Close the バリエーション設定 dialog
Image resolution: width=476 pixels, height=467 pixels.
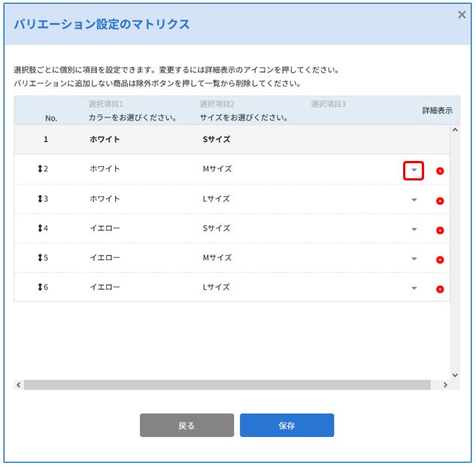462,14
